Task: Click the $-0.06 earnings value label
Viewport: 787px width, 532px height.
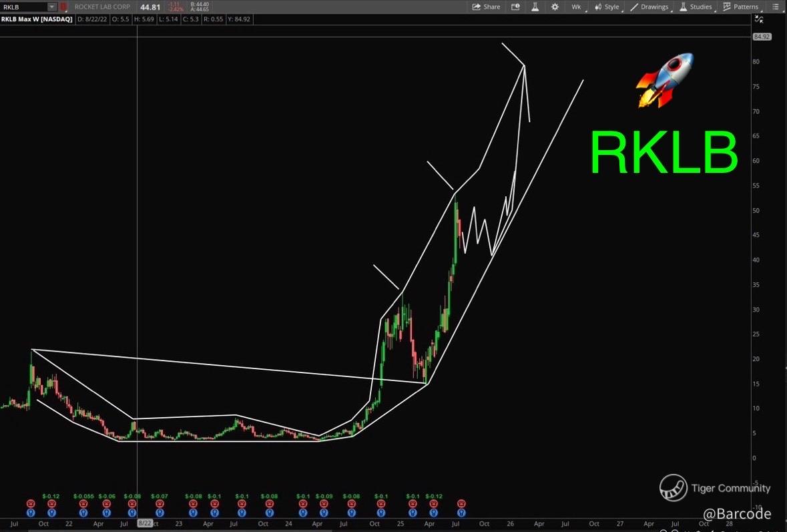Action: coord(107,497)
